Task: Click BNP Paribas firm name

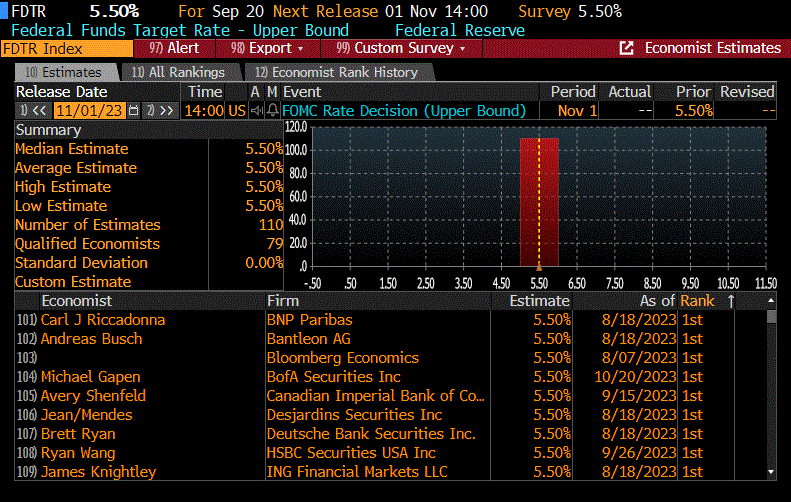Action: point(309,320)
